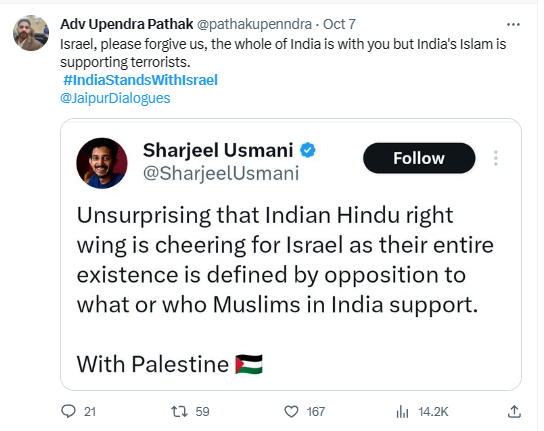Open Adv Upendra Pathak's profile picture
The height and width of the screenshot is (431, 544).
tap(31, 33)
